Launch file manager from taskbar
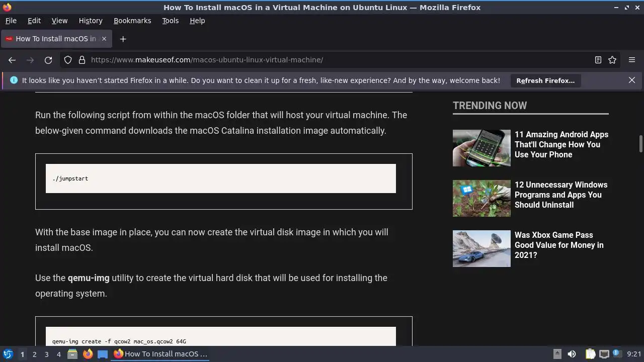The image size is (644, 362). (x=72, y=354)
